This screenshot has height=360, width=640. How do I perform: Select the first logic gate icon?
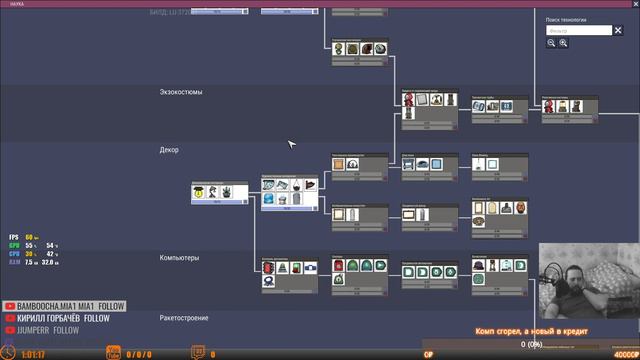(408, 272)
